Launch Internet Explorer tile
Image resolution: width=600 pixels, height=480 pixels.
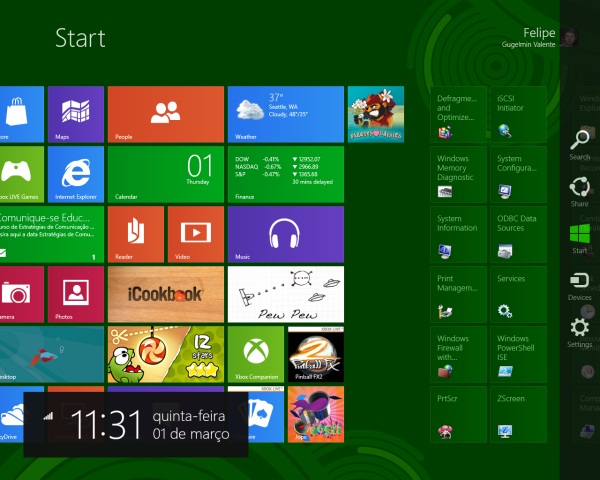pyautogui.click(x=76, y=174)
